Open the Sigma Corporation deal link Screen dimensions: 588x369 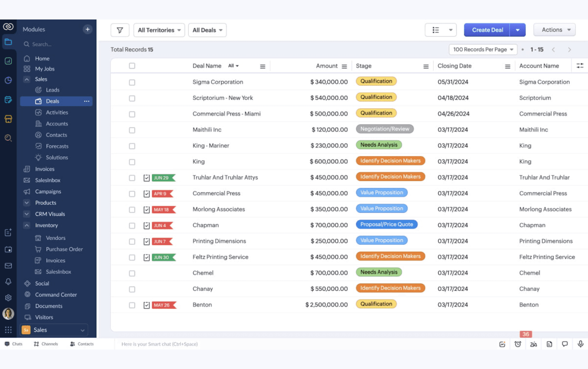click(x=218, y=82)
